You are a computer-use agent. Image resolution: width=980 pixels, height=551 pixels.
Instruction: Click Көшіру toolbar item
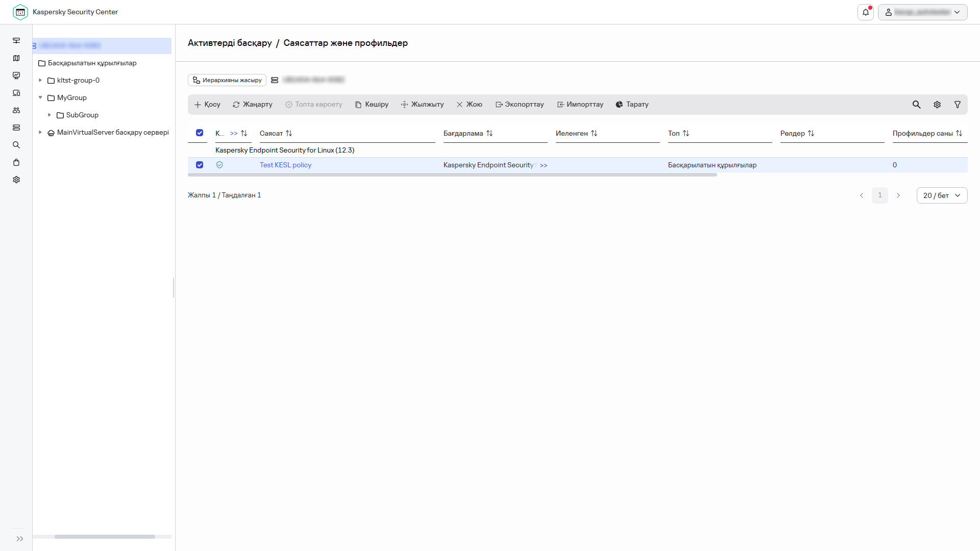372,105
